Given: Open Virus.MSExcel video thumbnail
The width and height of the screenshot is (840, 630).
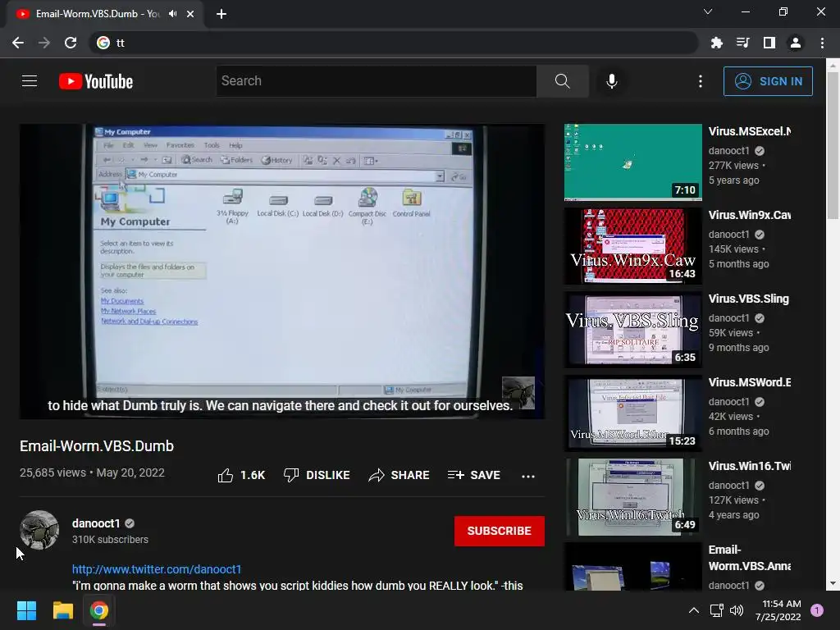Looking at the screenshot, I should pyautogui.click(x=632, y=162).
